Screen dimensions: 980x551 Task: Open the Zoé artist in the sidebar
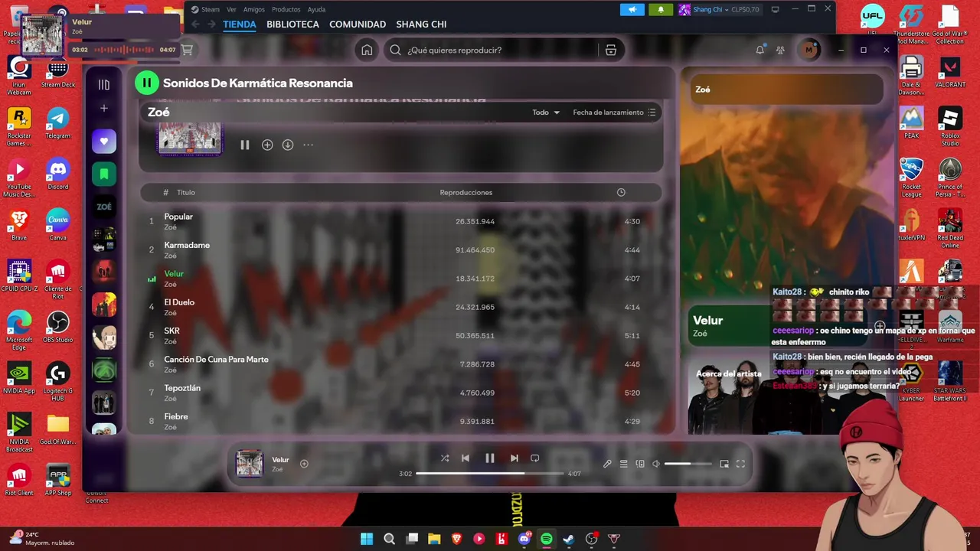point(104,207)
